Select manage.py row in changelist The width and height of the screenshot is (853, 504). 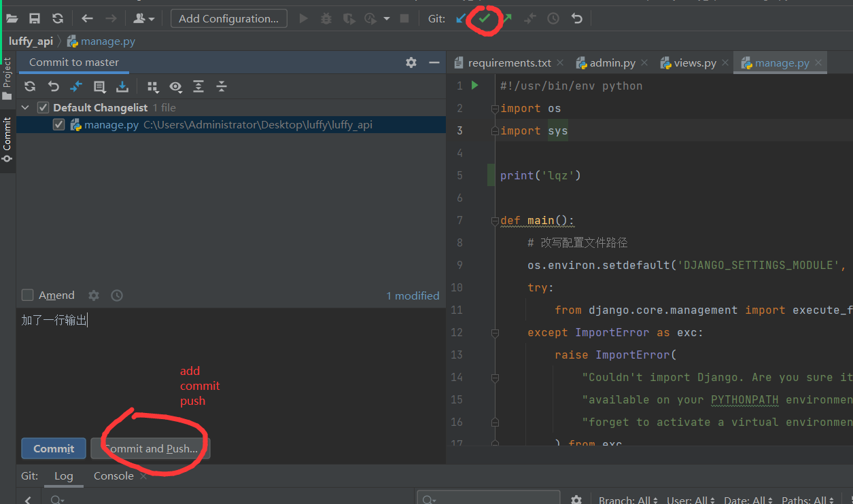pos(231,125)
